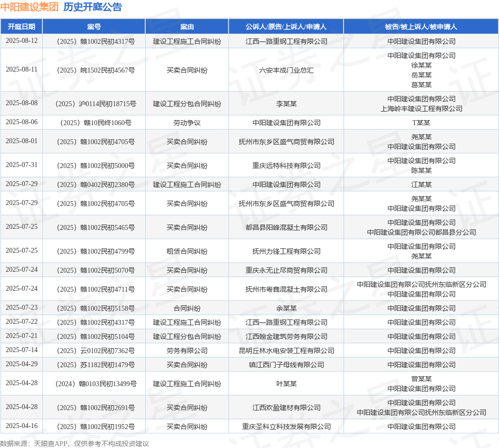Select case number (2025)赣1002民初5158号
This screenshot has height=448, width=499.
pos(96,308)
